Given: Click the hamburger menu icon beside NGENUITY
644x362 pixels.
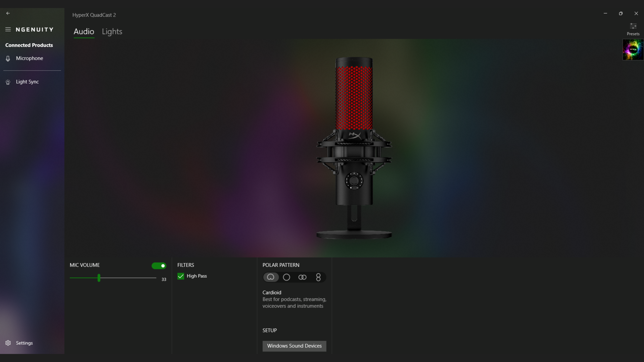Looking at the screenshot, I should coord(8,29).
